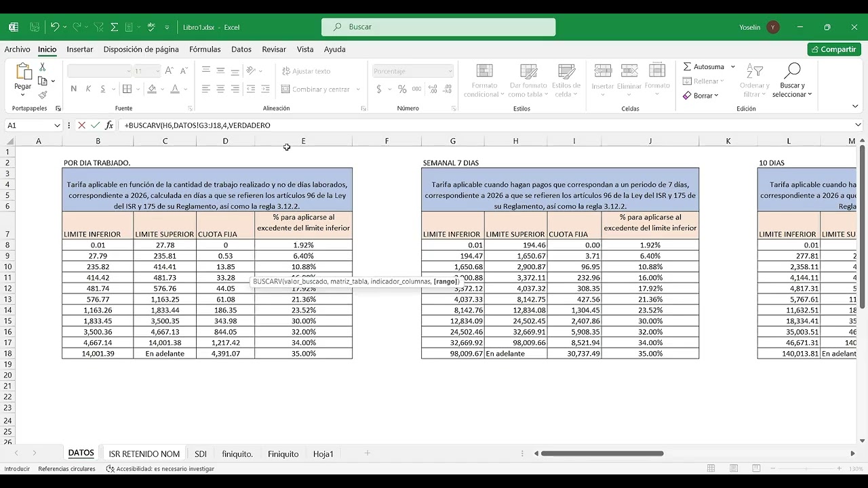Click the Cut scissors icon
868x488 pixels.
pyautogui.click(x=42, y=67)
